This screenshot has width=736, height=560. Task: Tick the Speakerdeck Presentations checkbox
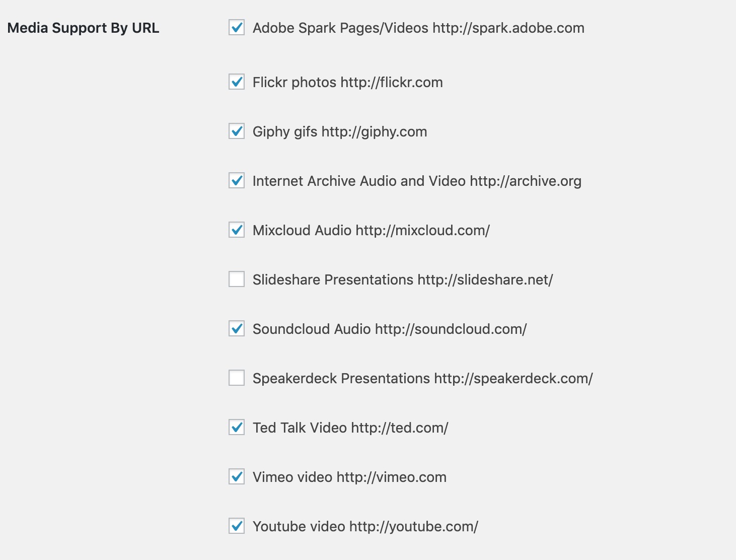(237, 378)
